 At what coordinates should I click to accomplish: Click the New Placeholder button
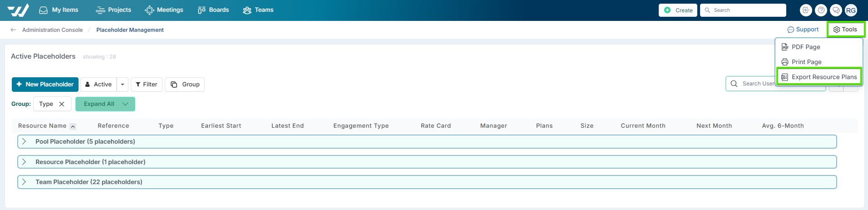(x=45, y=85)
